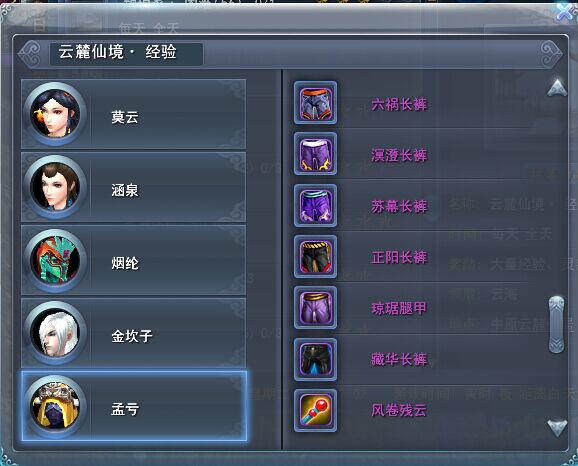The height and width of the screenshot is (466, 578).
Task: Choose the masked 烟纶 portrait
Action: coord(55,260)
